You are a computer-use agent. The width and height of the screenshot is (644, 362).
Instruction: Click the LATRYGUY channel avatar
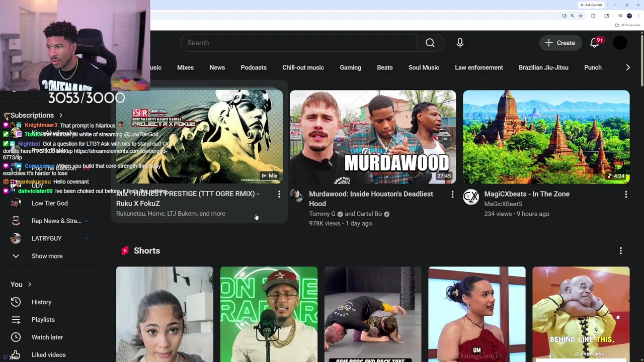pyautogui.click(x=16, y=238)
